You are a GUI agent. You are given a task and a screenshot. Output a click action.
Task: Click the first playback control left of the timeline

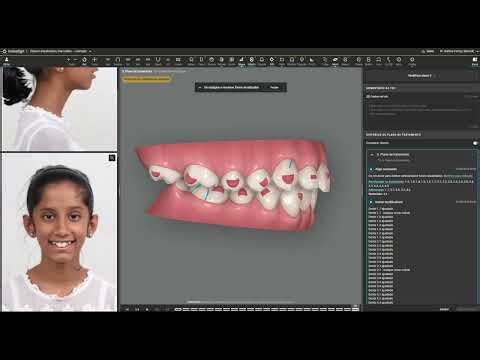tap(127, 309)
